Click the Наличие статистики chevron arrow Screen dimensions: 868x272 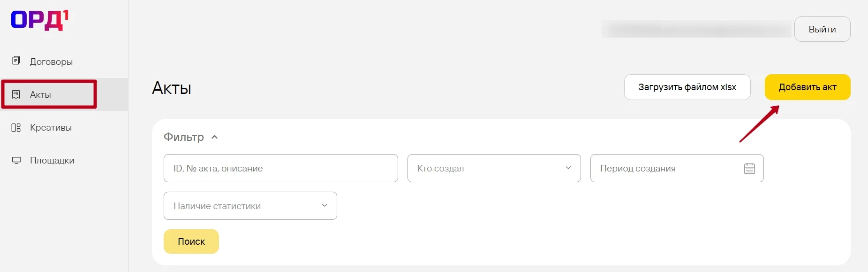pyautogui.click(x=324, y=206)
